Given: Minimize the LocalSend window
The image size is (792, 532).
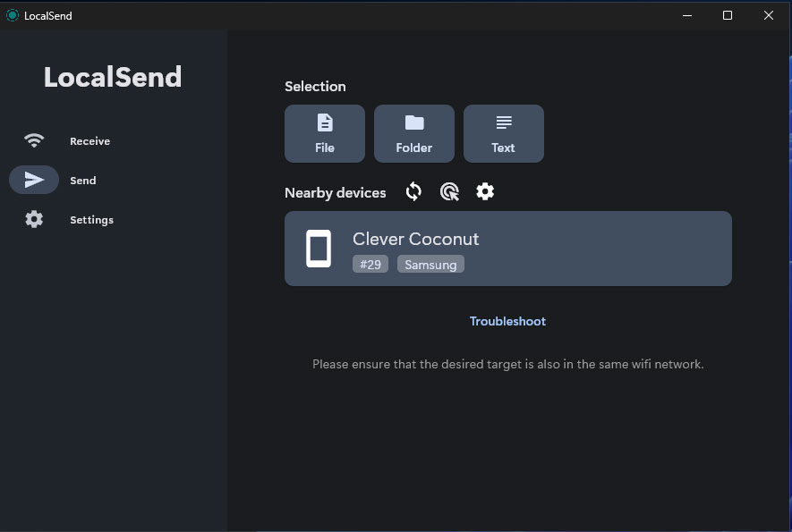Looking at the screenshot, I should click(x=687, y=16).
